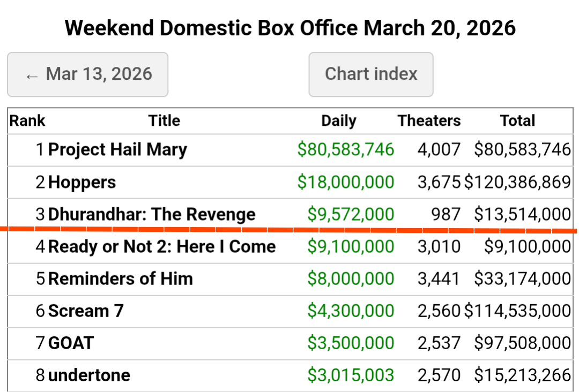
Task: Click the Total column header
Action: tap(517, 121)
